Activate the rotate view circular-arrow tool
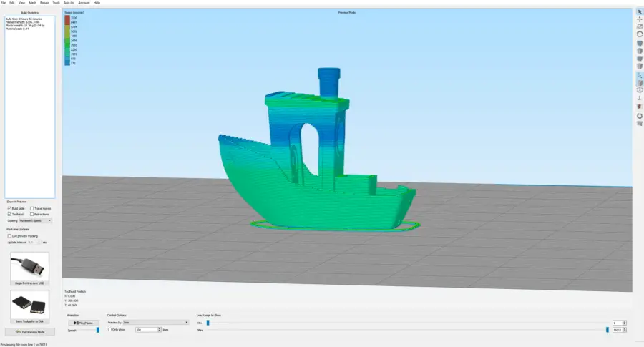This screenshot has width=644, height=347. click(640, 34)
